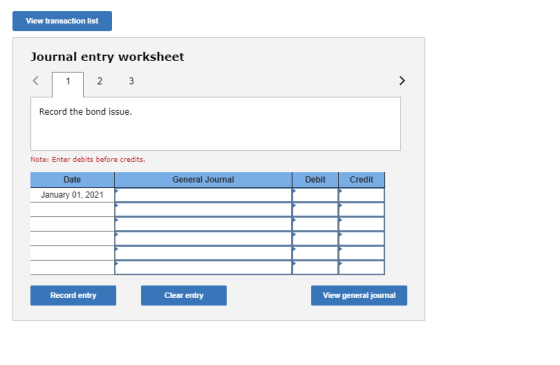Click Debit field in fifth row
The height and width of the screenshot is (365, 560).
point(315,253)
